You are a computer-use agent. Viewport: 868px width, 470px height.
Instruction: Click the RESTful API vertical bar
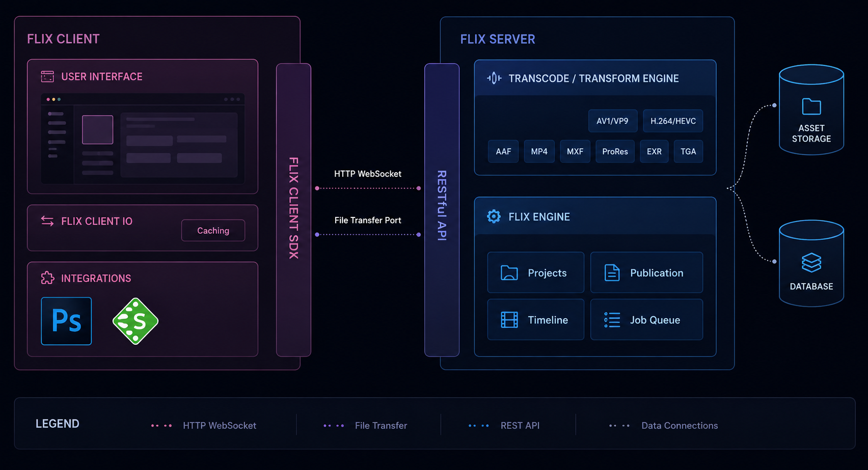coord(442,210)
